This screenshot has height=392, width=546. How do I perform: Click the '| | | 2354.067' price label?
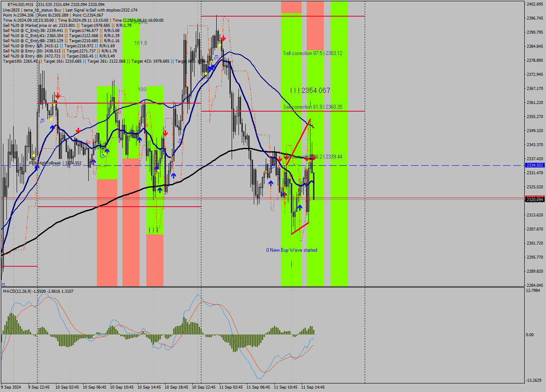[310, 90]
